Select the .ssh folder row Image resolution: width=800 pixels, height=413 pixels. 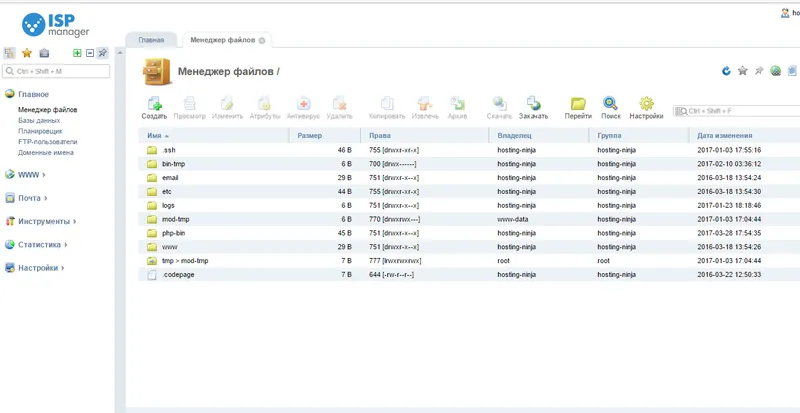(x=469, y=150)
